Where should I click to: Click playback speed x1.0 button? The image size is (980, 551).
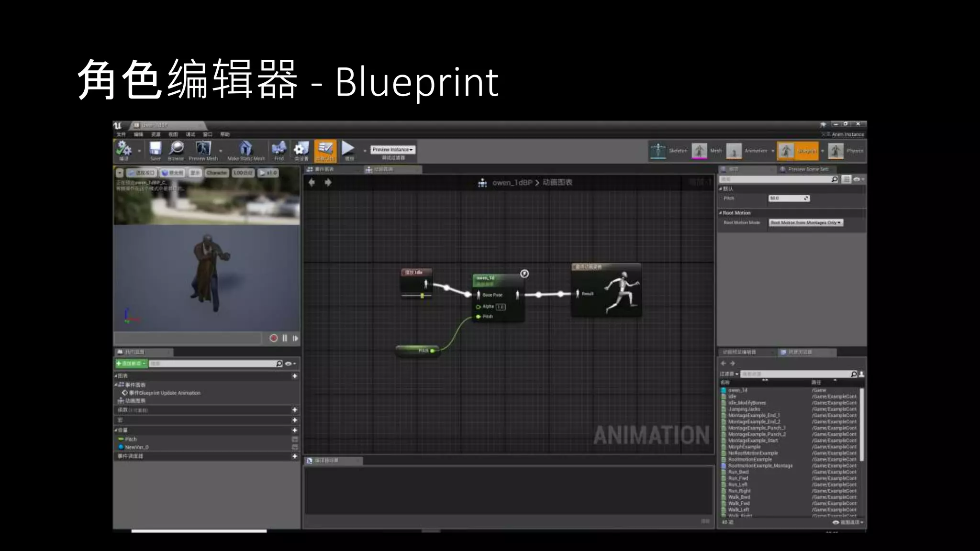coord(268,173)
